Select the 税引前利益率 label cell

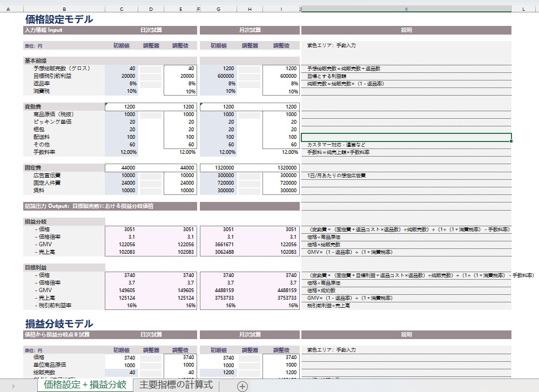coord(64,306)
